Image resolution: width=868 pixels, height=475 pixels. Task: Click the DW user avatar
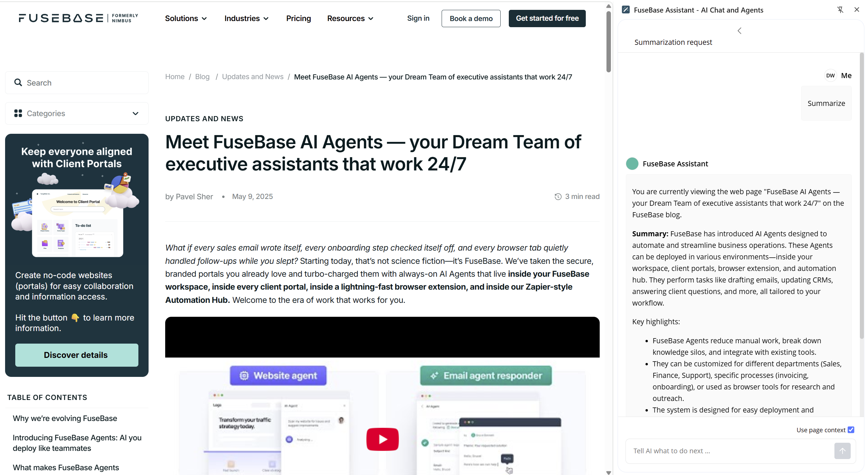[x=830, y=75]
